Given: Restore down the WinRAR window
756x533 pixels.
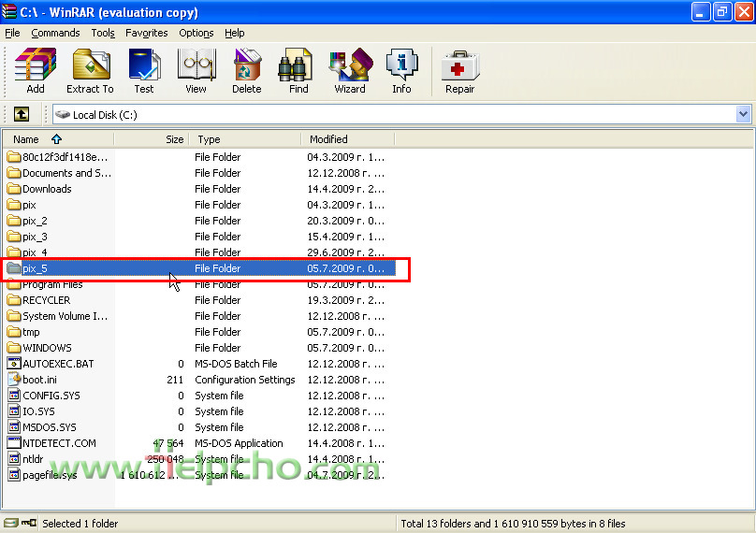Looking at the screenshot, I should pos(721,12).
